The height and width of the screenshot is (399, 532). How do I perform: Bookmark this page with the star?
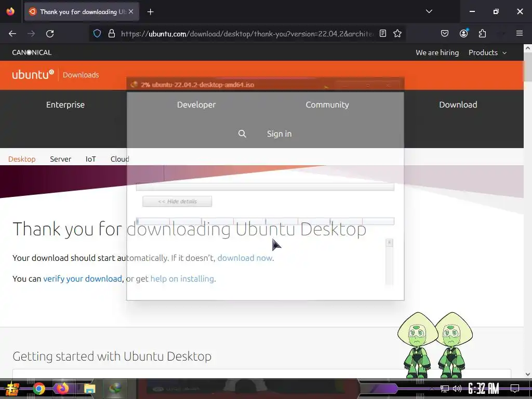tap(397, 34)
